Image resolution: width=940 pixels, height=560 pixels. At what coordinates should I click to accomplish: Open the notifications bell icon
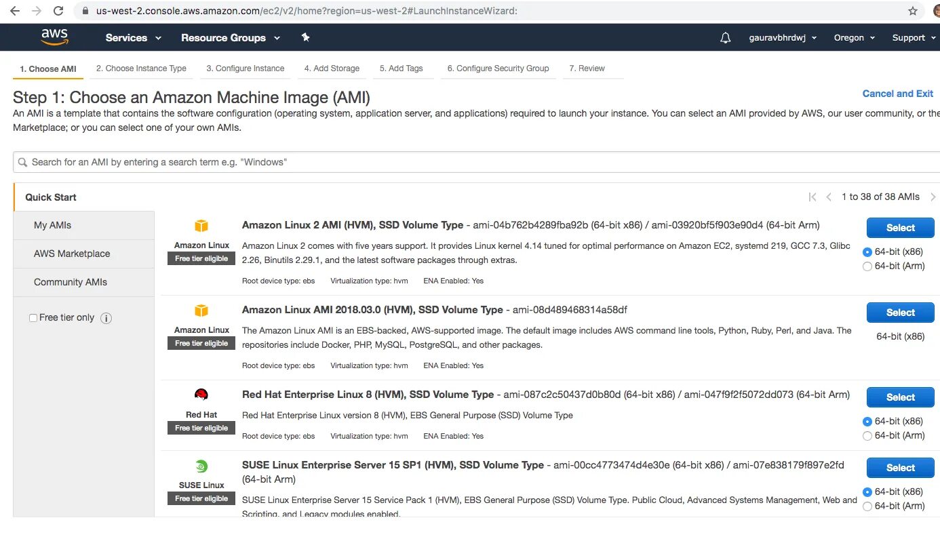click(x=726, y=38)
